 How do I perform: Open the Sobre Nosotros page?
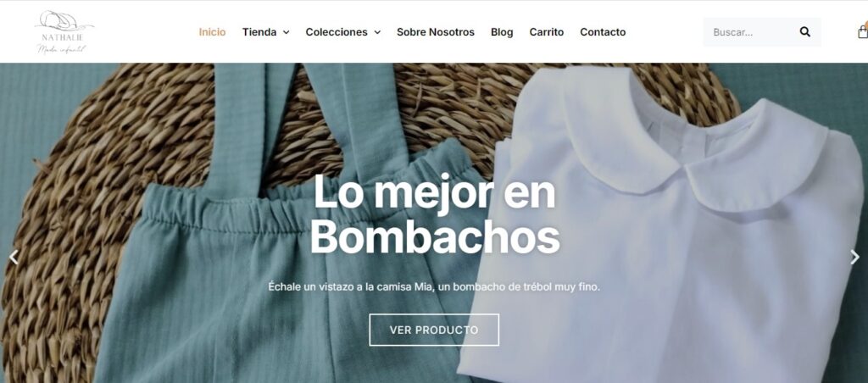(436, 32)
